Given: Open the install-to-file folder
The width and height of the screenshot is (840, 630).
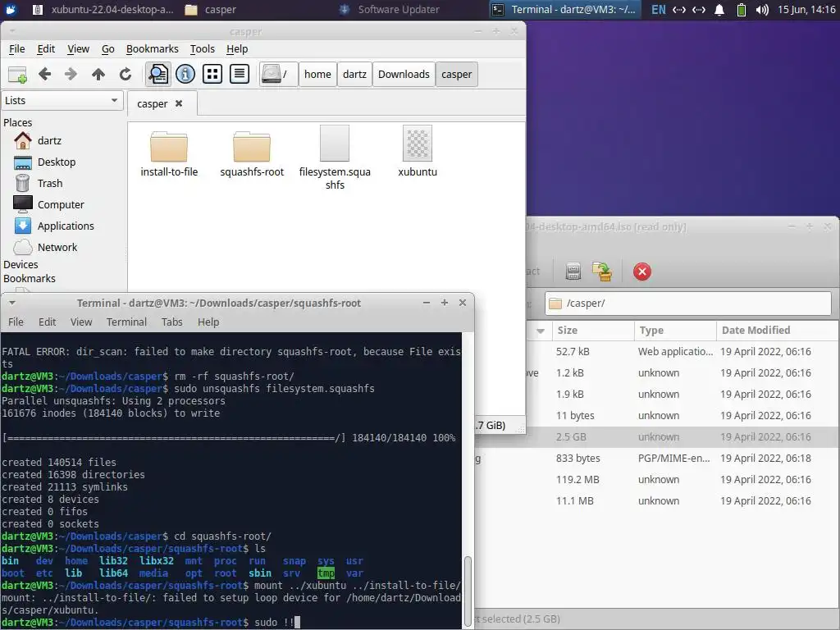Looking at the screenshot, I should pos(169,153).
